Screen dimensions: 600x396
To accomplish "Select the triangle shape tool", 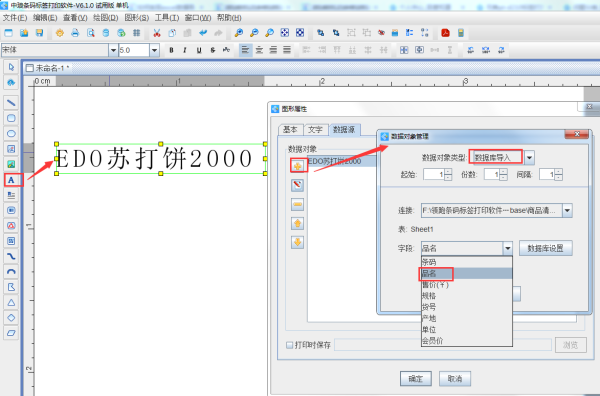I will [x=11, y=302].
